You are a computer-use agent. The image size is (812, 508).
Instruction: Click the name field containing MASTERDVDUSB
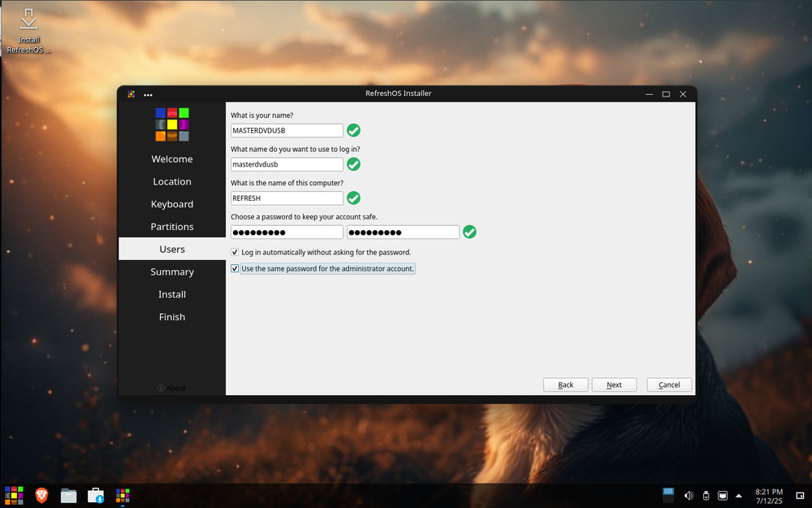pos(287,130)
